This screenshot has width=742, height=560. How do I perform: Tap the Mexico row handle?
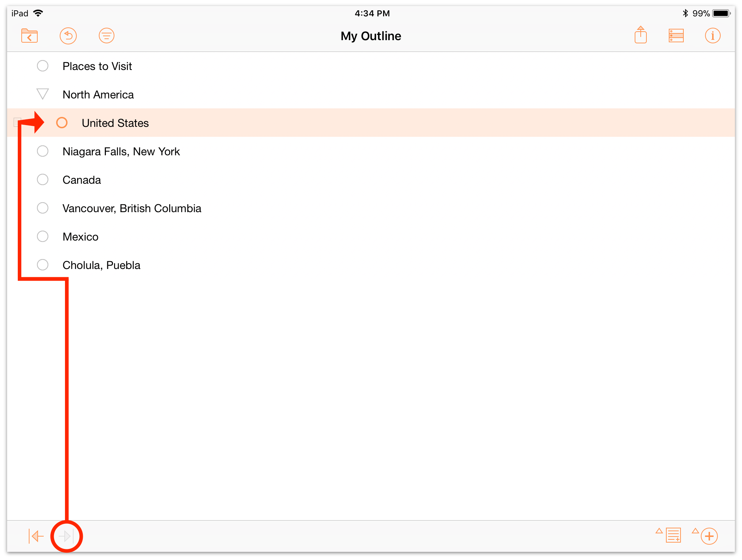(43, 236)
